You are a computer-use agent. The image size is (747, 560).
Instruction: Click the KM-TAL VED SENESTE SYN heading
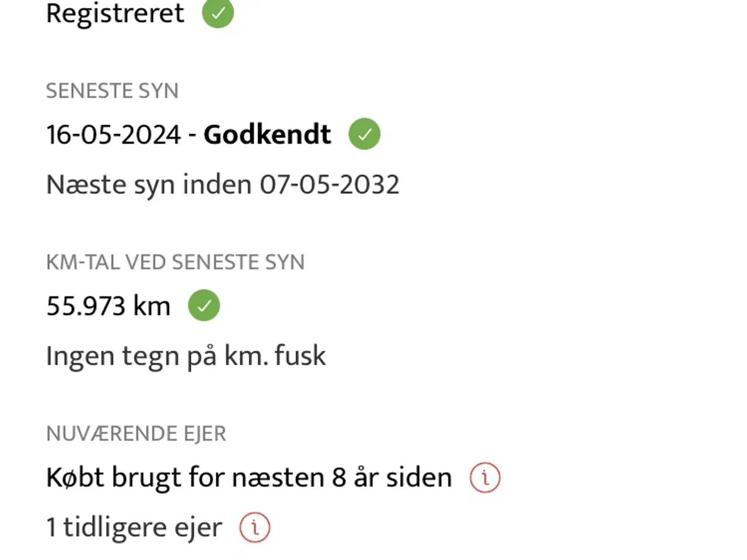(x=175, y=262)
